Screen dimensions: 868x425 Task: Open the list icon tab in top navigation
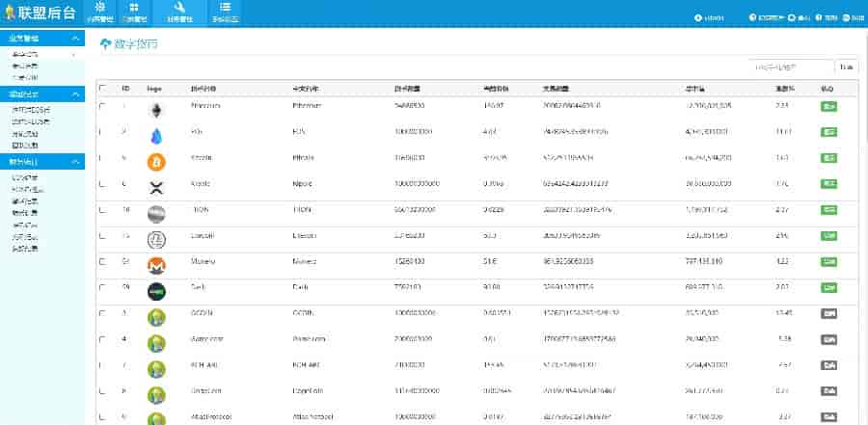(x=226, y=13)
